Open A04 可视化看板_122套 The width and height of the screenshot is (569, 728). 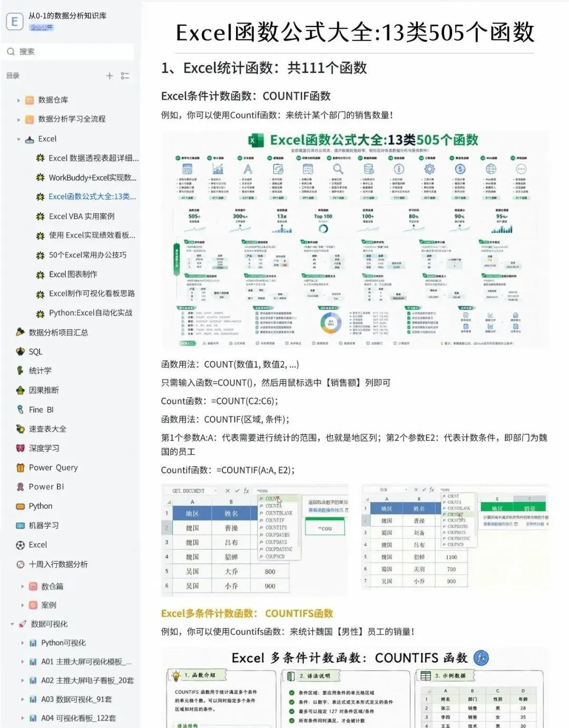coord(79,718)
